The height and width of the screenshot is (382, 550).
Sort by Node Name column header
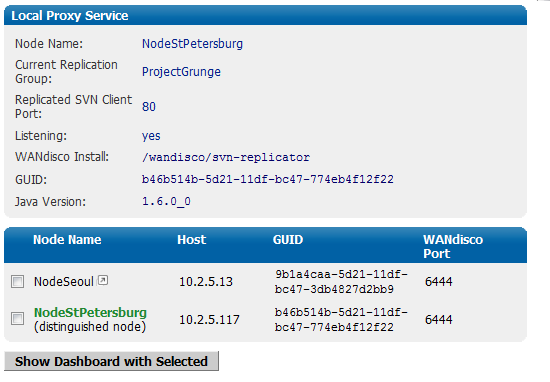pyautogui.click(x=67, y=240)
